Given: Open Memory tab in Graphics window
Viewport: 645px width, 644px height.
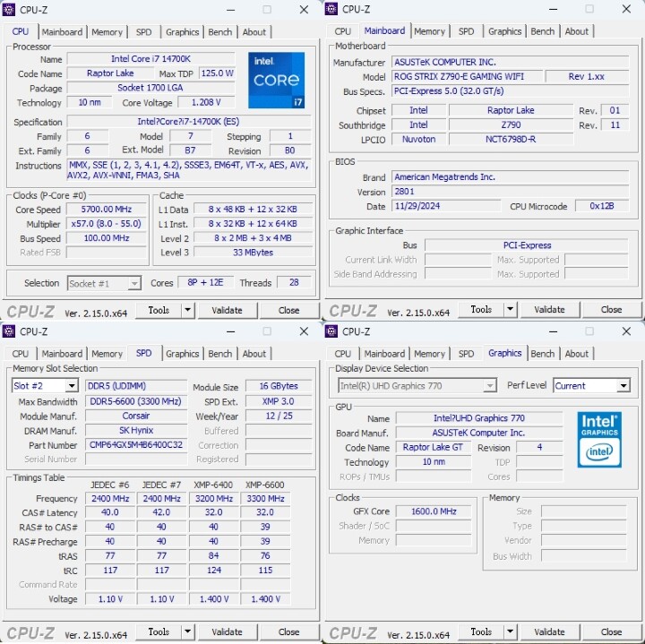Looking at the screenshot, I should point(429,354).
